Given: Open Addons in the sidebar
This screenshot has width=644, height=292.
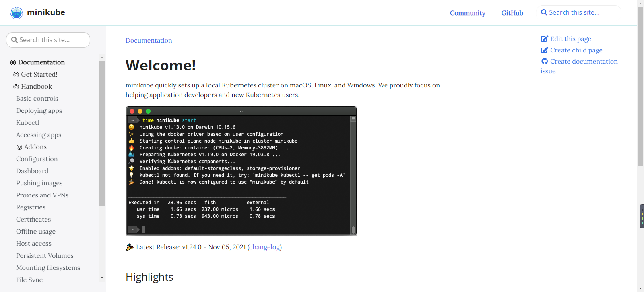Looking at the screenshot, I should pos(35,147).
